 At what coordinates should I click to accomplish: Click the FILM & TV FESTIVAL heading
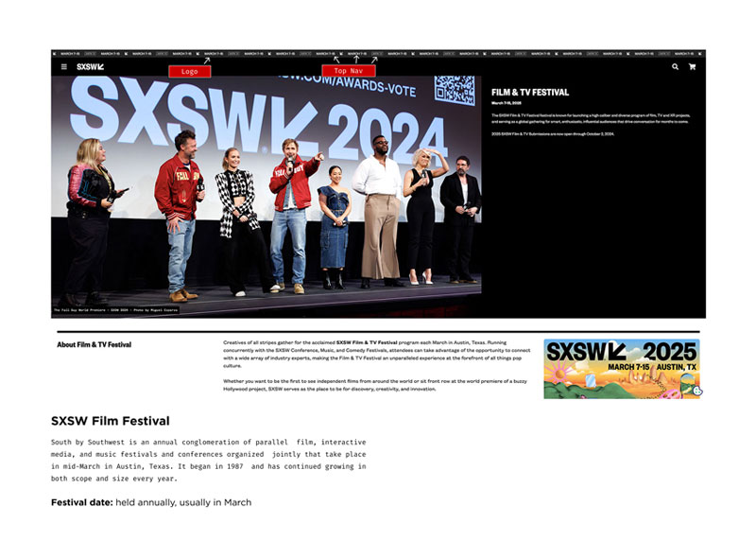(x=529, y=92)
